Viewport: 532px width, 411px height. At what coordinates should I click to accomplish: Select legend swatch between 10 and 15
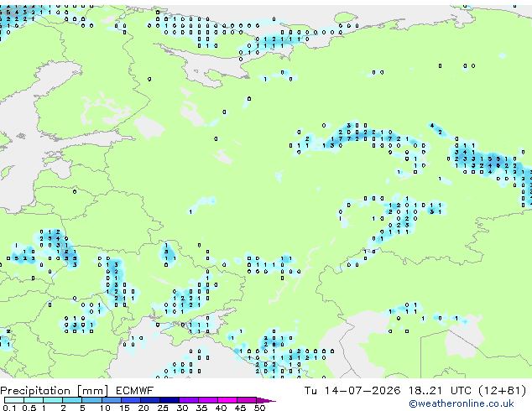112,400
